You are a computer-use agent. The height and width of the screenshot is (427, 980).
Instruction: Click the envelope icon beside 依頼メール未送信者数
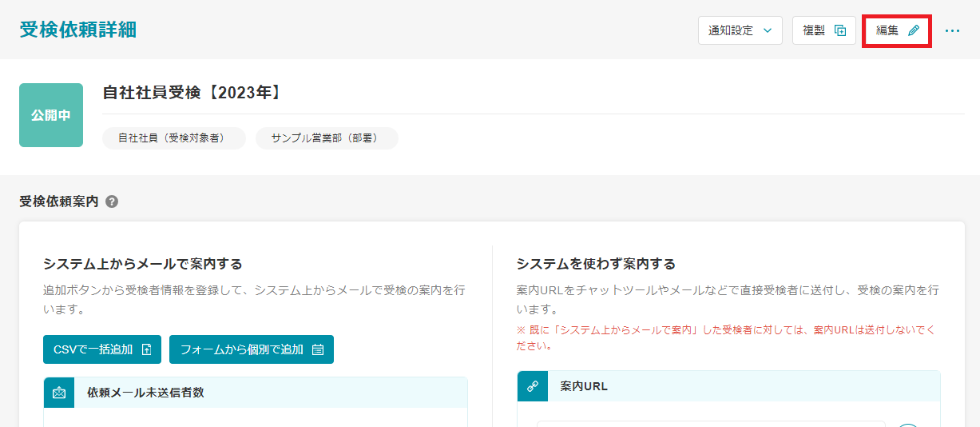tap(59, 393)
